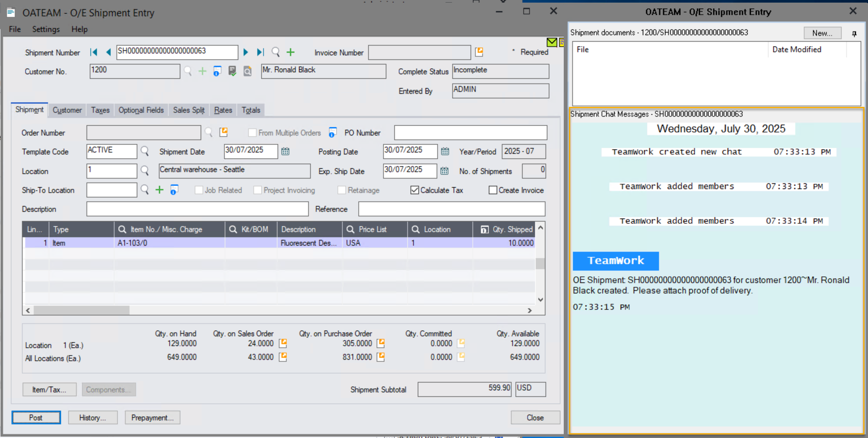
Task: Open Order Number drill-down icon
Action: (223, 132)
